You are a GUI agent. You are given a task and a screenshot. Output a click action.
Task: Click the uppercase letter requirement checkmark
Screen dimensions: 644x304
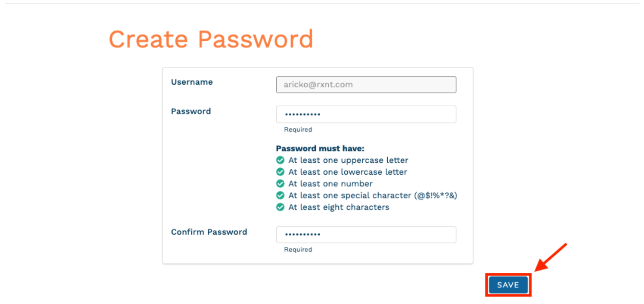[x=280, y=160]
